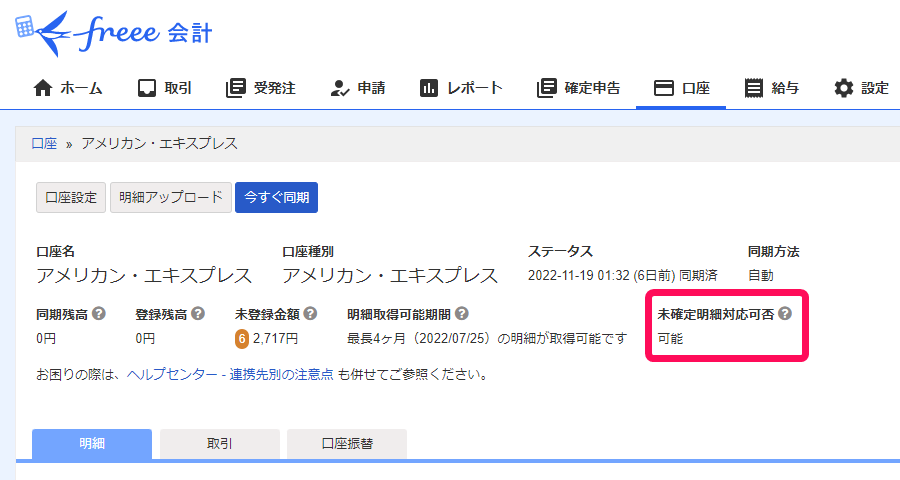The width and height of the screenshot is (900, 480).
Task: Open the 申請 menu
Action: coord(358,88)
